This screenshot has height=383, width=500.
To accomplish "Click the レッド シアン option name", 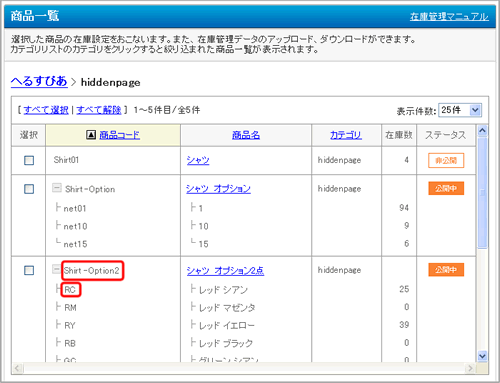I will pyautogui.click(x=223, y=290).
